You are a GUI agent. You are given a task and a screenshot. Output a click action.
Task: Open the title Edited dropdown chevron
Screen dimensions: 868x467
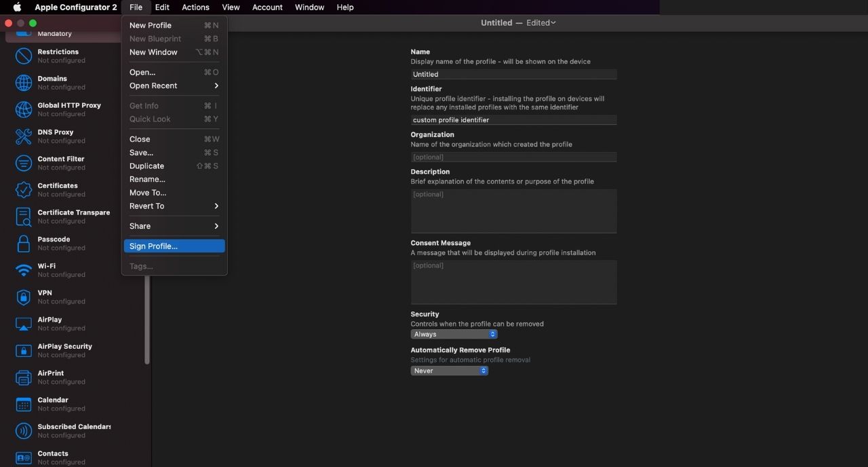553,22
